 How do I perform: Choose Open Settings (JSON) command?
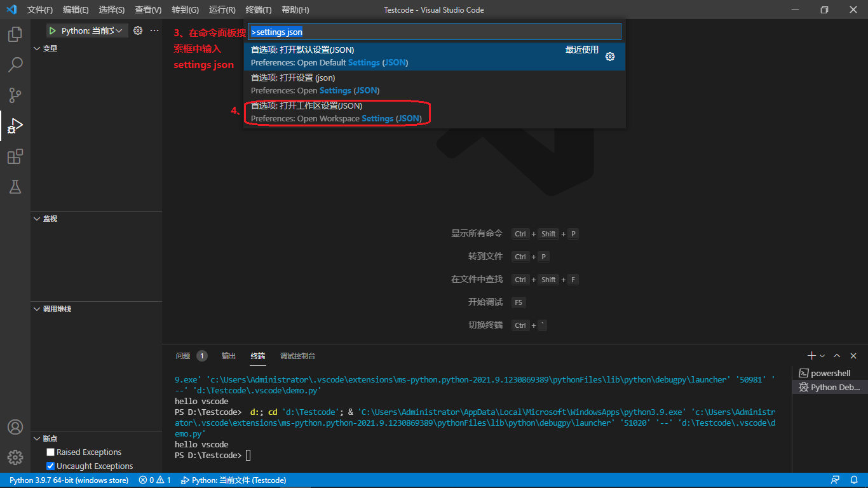tap(435, 84)
